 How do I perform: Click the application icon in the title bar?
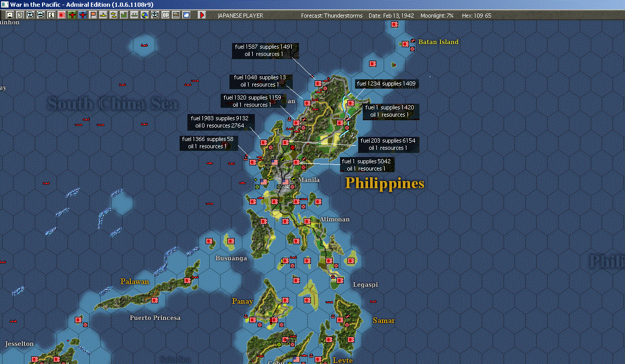pos(4,4)
